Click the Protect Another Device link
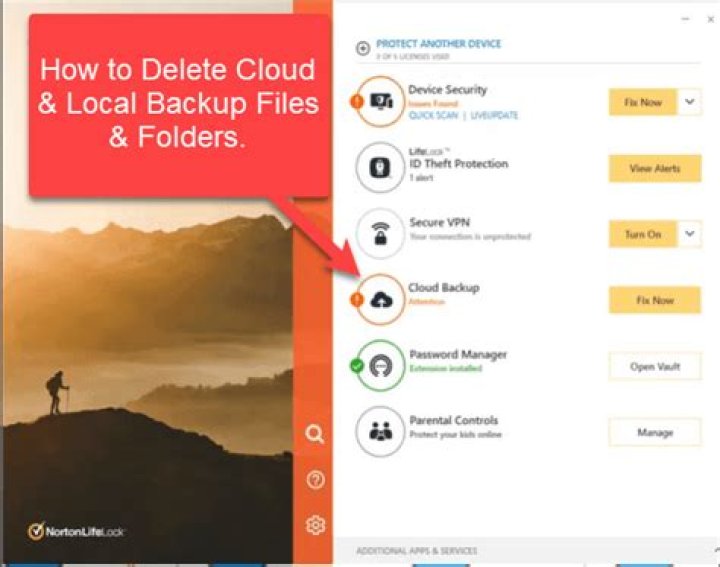This screenshot has height=567, width=720. point(439,44)
